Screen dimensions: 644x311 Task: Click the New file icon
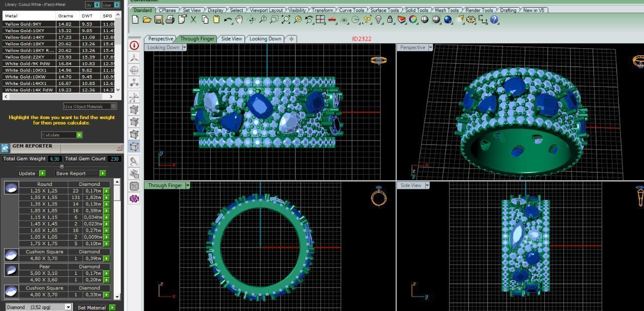[x=135, y=20]
